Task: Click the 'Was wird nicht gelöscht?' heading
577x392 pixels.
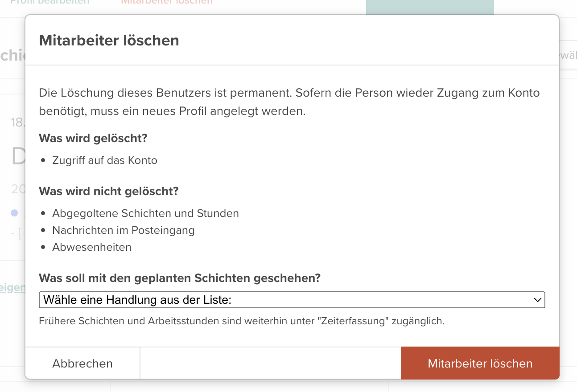Action: (x=109, y=191)
